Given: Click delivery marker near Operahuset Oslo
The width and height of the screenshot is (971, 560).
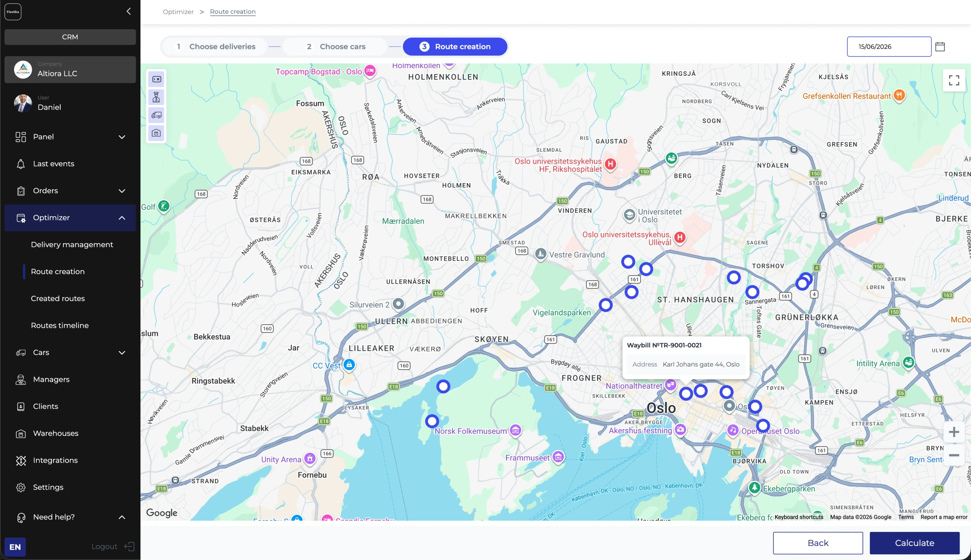Looking at the screenshot, I should point(763,425).
